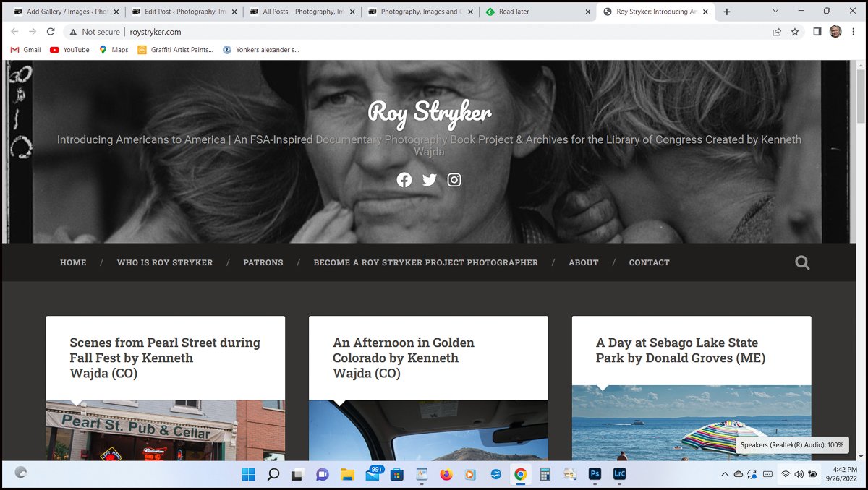Open Photoshop from the taskbar

(595, 474)
